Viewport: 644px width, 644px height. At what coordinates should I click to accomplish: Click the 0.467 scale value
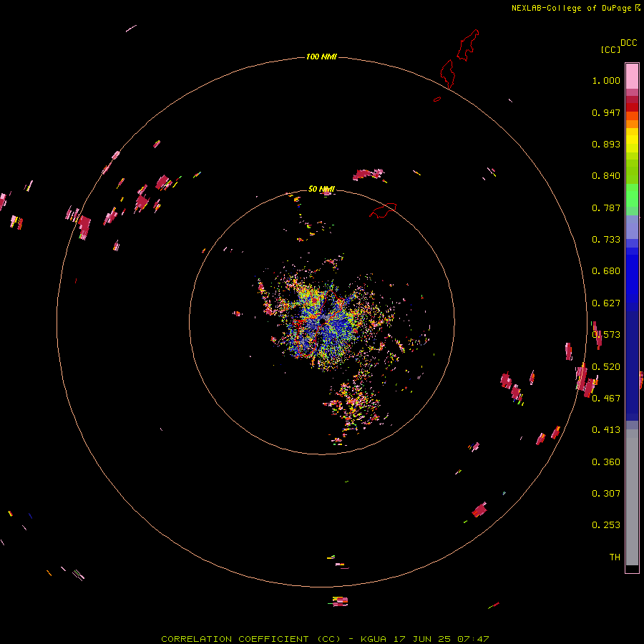click(606, 399)
